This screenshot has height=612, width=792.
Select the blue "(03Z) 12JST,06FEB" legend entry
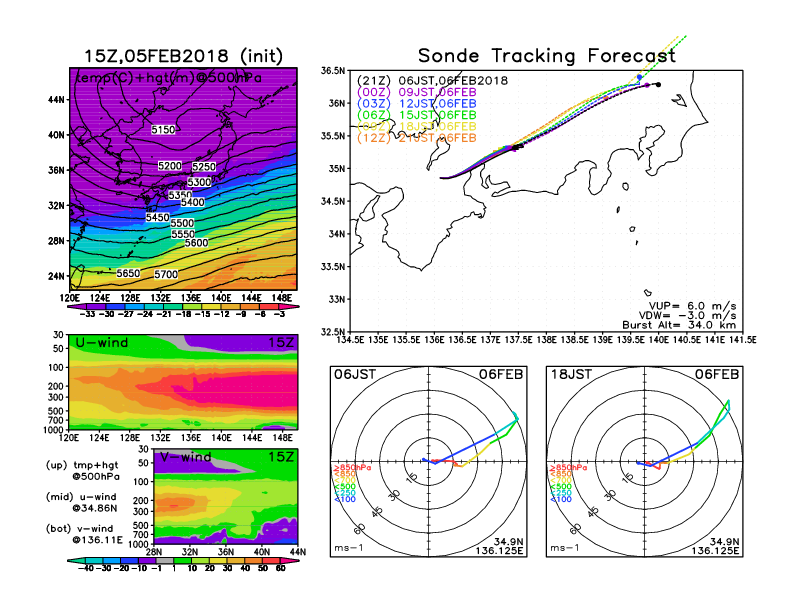[x=417, y=104]
